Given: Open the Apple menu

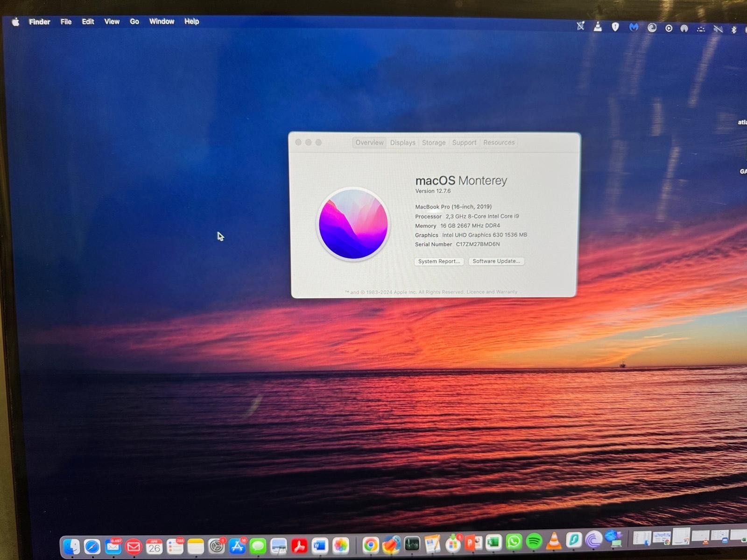Looking at the screenshot, I should click(15, 22).
